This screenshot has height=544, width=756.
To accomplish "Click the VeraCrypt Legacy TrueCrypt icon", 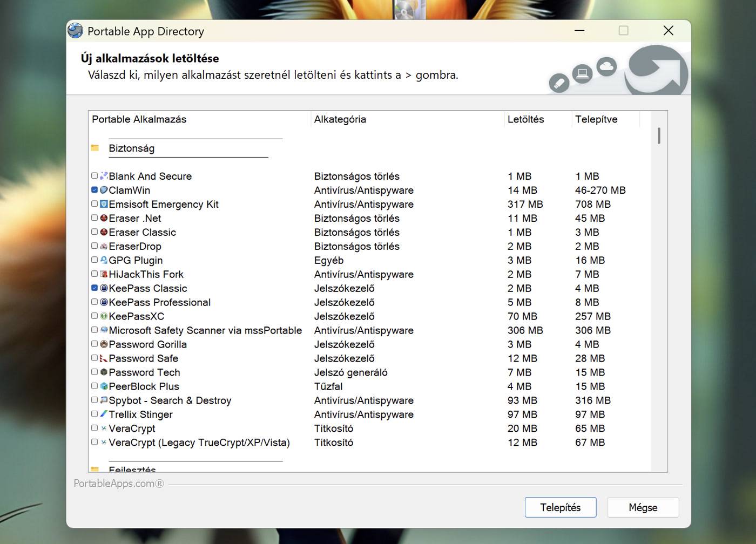I will pos(104,443).
